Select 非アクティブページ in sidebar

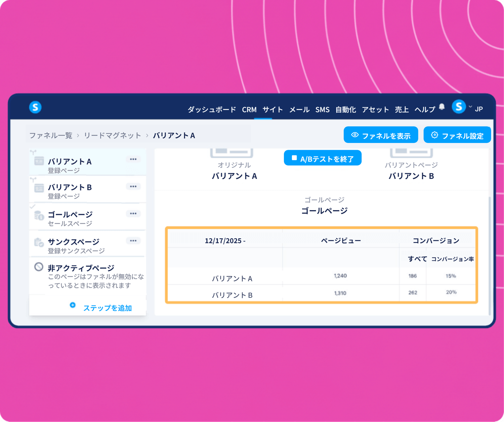point(88,276)
